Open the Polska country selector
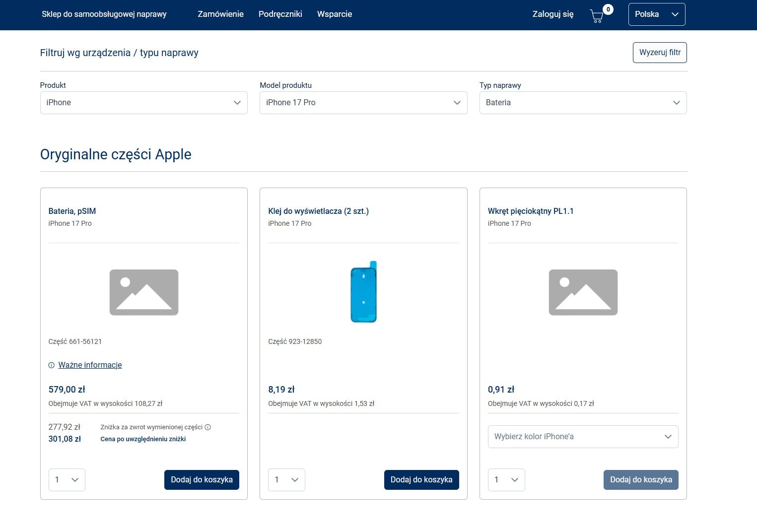757x532 pixels. point(656,14)
